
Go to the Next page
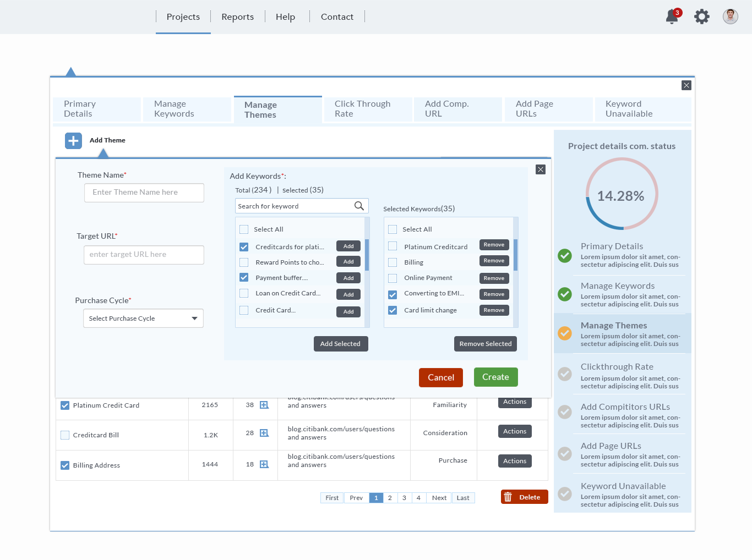click(439, 498)
